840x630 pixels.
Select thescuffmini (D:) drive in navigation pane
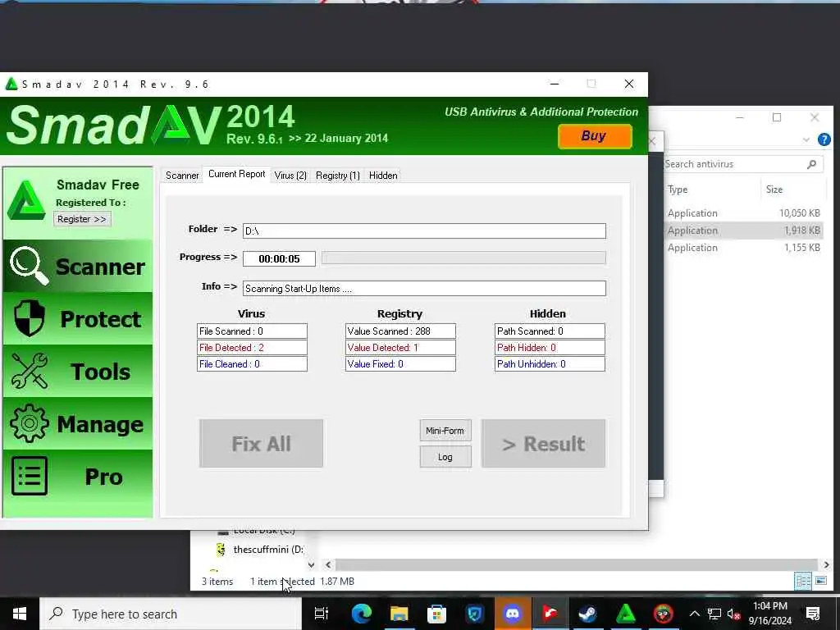pos(262,549)
